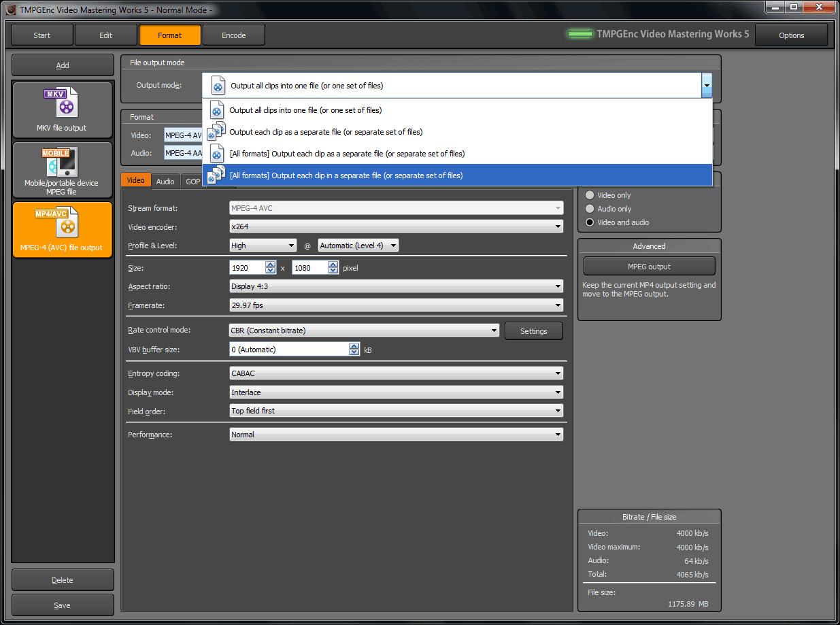Screen dimensions: 840x625
Task: Increase VBV buffer size with the stepper
Action: coord(354,345)
